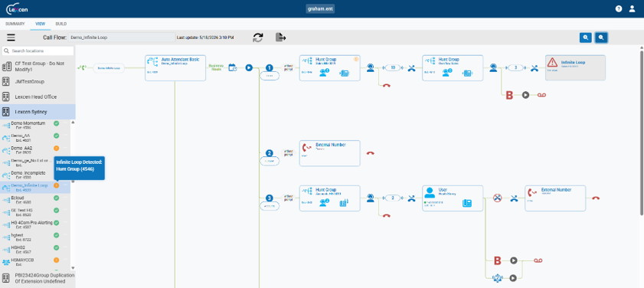Click the desk phone icon in User node
The image size is (644, 288).
[x=466, y=202]
